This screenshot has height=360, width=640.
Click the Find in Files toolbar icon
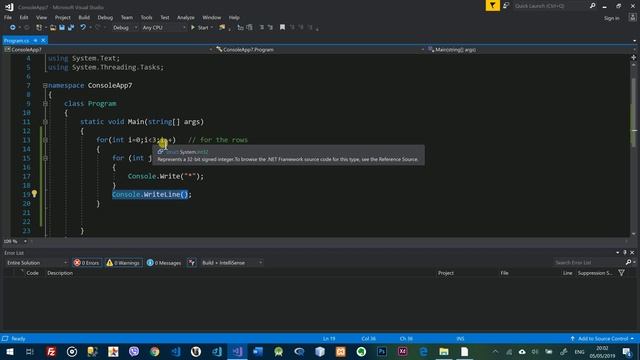click(222, 27)
